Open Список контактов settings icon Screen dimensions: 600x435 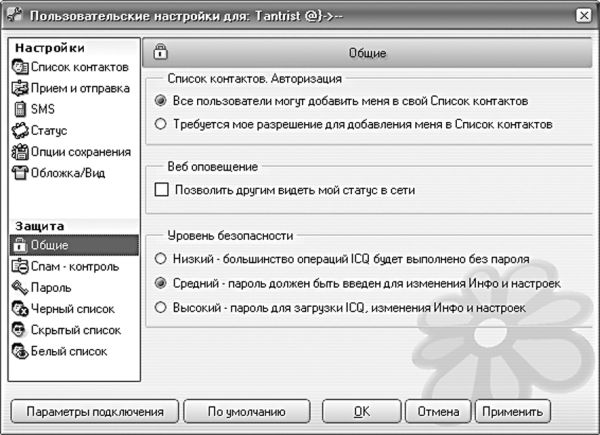pos(20,67)
